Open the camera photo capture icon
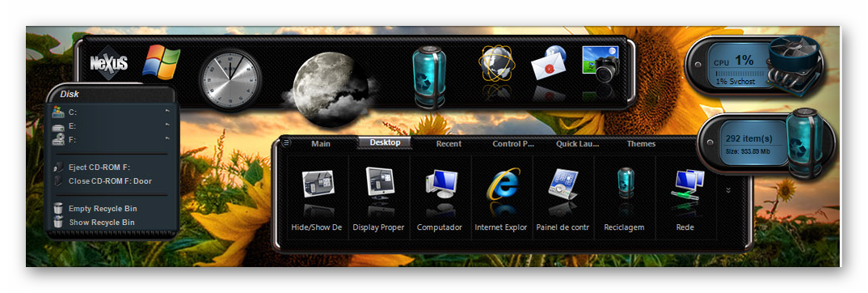The width and height of the screenshot is (868, 293). tap(600, 65)
